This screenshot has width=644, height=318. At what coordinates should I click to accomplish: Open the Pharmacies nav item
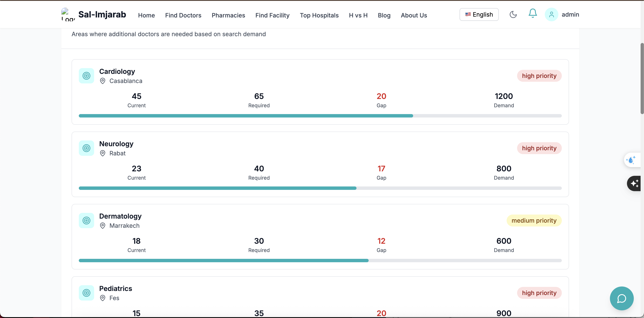[x=228, y=15]
